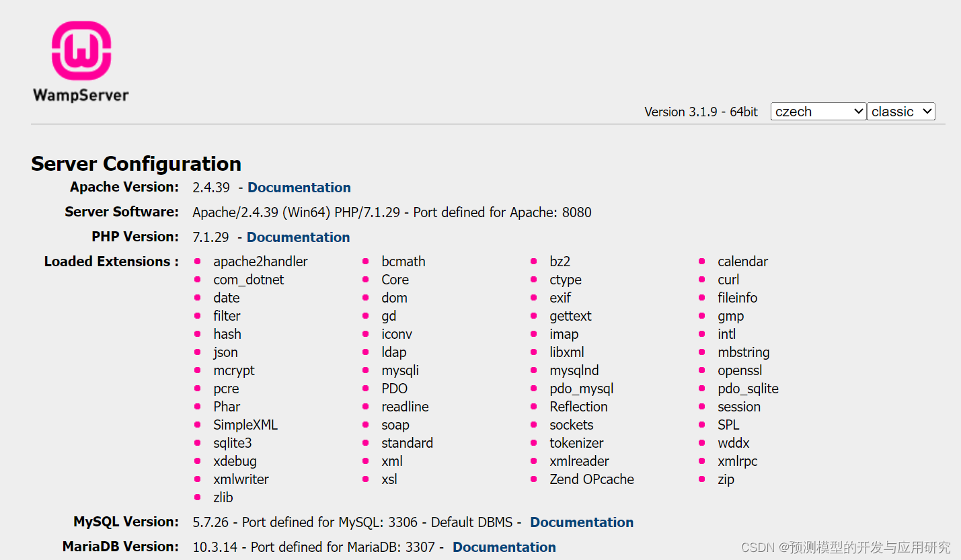Click the 'Apache Version:' label
The image size is (961, 560).
point(124,187)
